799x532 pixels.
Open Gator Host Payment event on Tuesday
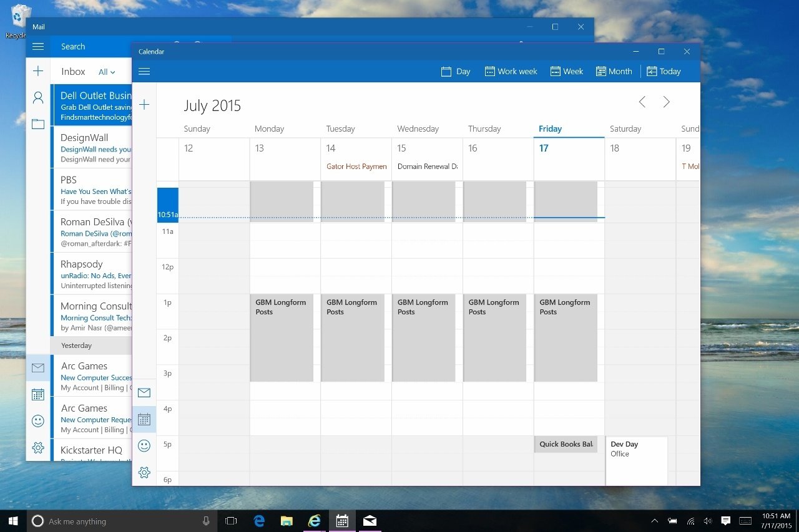pyautogui.click(x=356, y=167)
